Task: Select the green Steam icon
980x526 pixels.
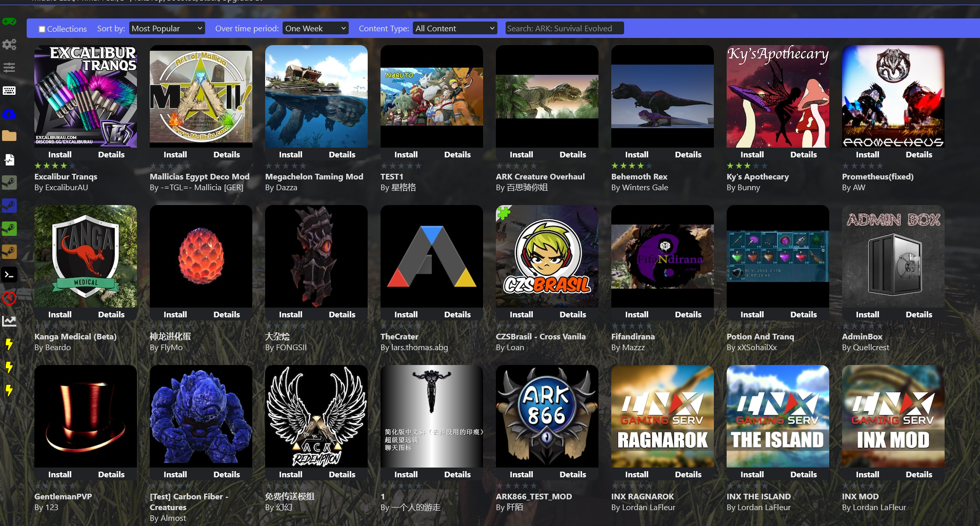Action: 9,229
